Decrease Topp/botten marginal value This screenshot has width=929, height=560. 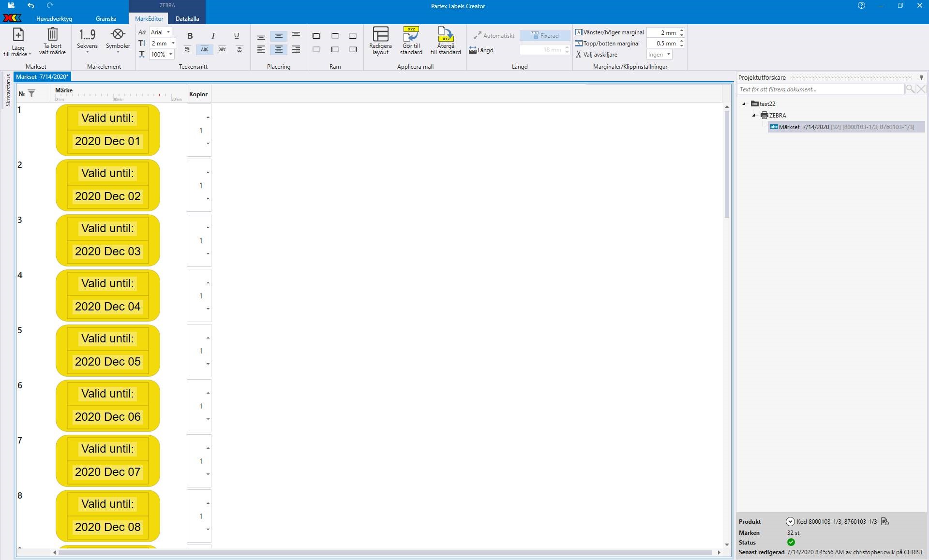coord(682,46)
